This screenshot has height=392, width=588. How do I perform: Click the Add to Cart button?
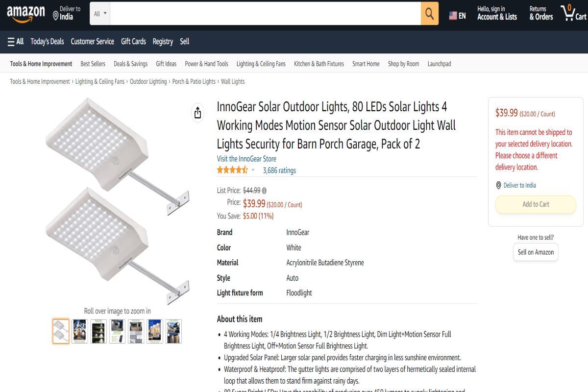[x=535, y=204]
